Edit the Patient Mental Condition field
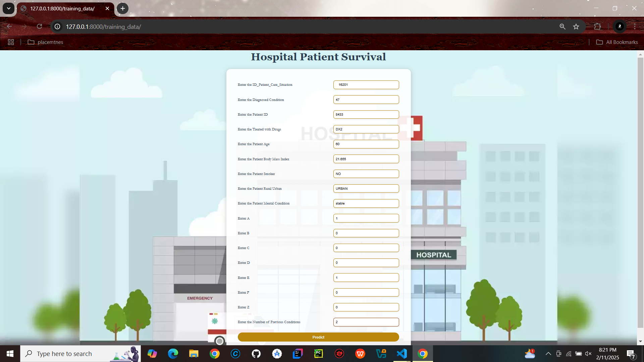Viewport: 644px width, 362px height. [366, 203]
